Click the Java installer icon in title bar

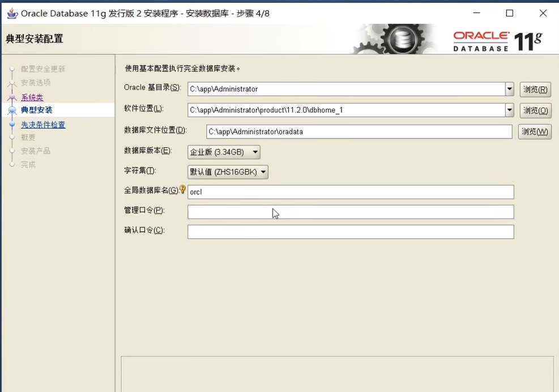coord(12,14)
